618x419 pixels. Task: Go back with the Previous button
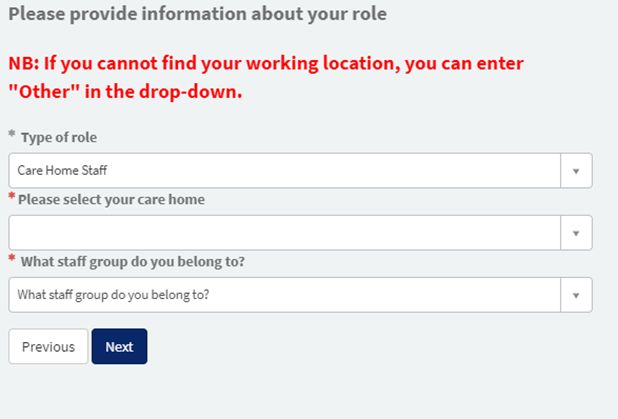48,346
